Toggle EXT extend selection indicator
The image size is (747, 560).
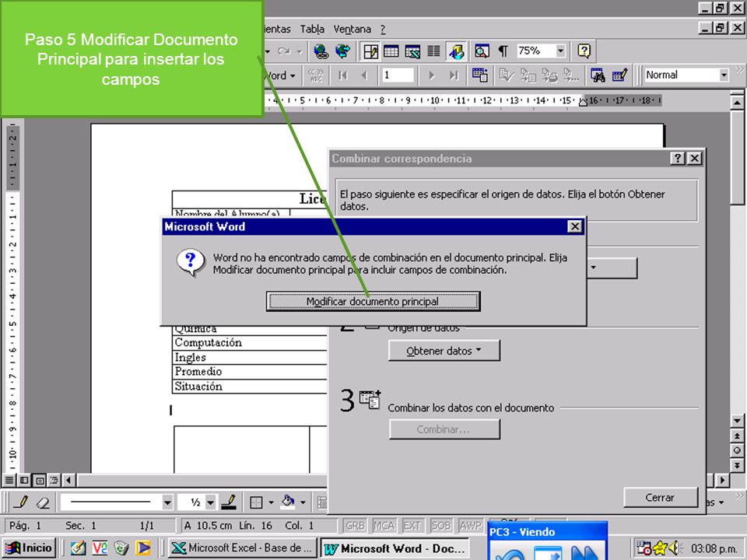click(x=412, y=525)
